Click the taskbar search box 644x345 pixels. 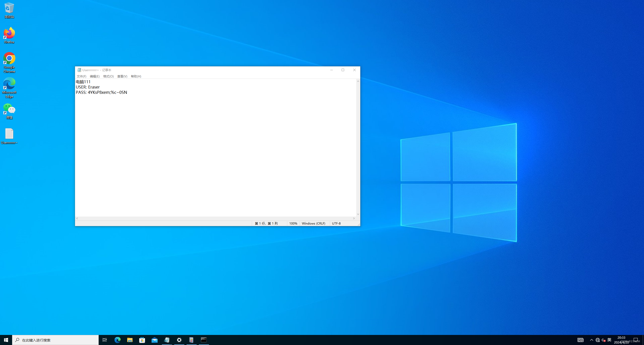tap(55, 340)
